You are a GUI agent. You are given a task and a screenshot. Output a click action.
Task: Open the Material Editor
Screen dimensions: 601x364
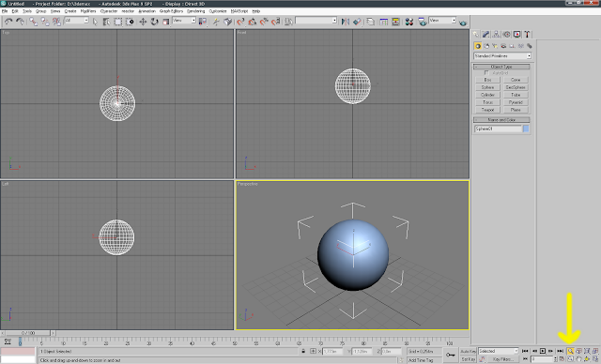tap(409, 22)
